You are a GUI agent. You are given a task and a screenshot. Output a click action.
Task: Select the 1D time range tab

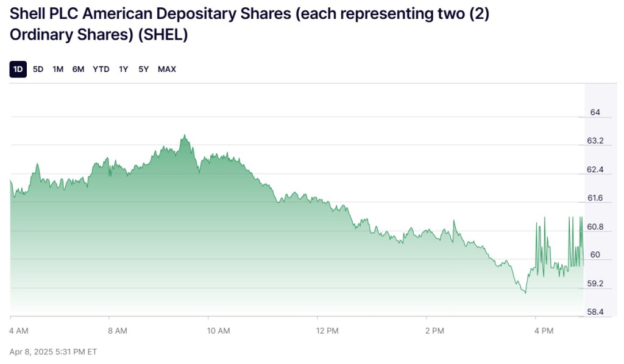(18, 69)
